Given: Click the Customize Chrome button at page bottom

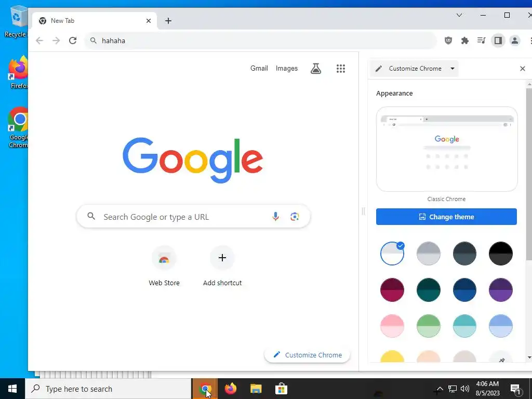Looking at the screenshot, I should [x=308, y=355].
